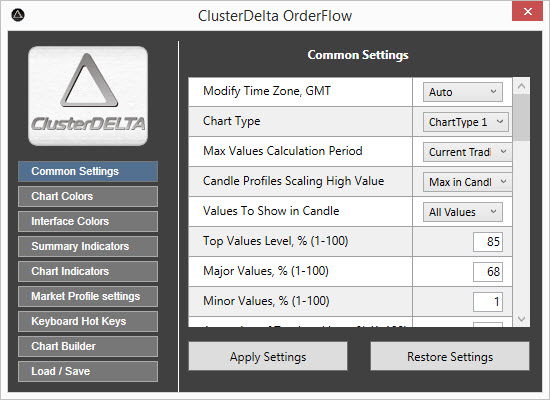
Task: Open Market Profile settings section
Action: tap(88, 296)
